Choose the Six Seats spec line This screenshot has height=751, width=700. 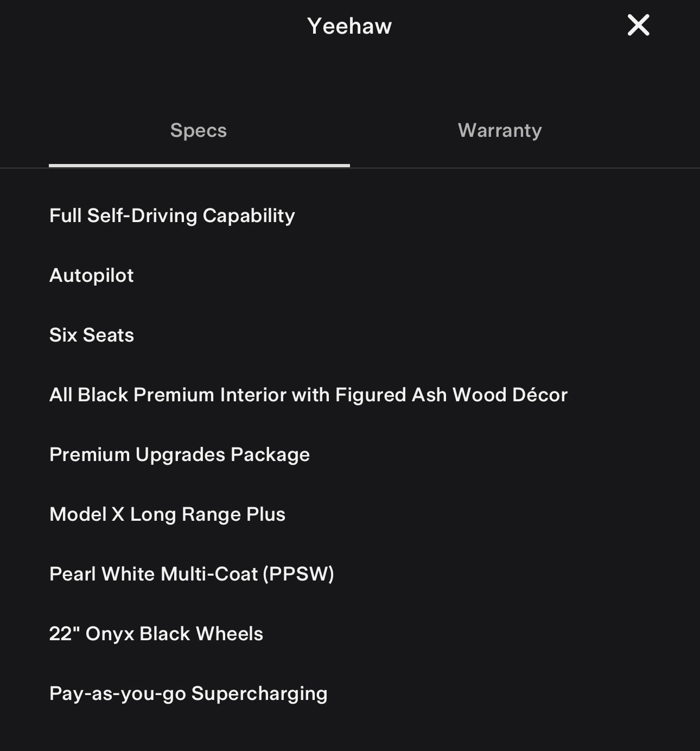[x=92, y=335]
